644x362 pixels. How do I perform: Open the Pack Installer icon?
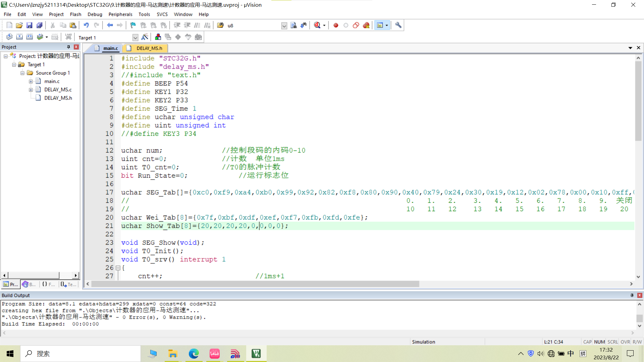[198, 37]
